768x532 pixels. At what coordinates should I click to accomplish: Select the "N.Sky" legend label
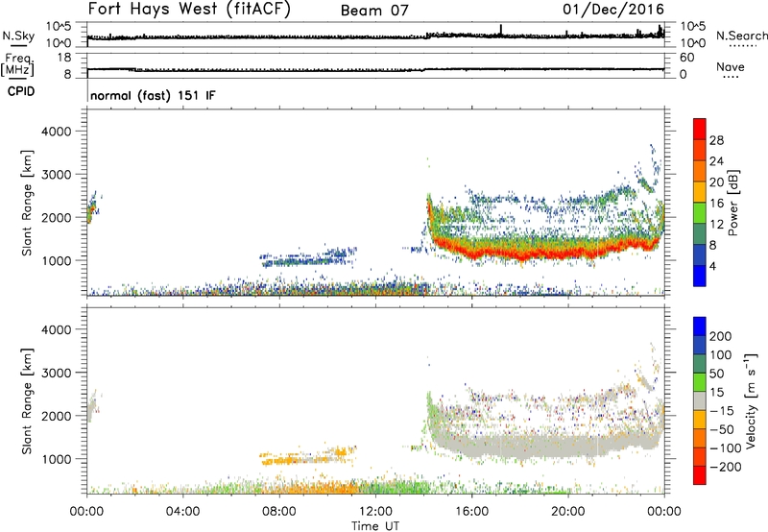coord(18,36)
